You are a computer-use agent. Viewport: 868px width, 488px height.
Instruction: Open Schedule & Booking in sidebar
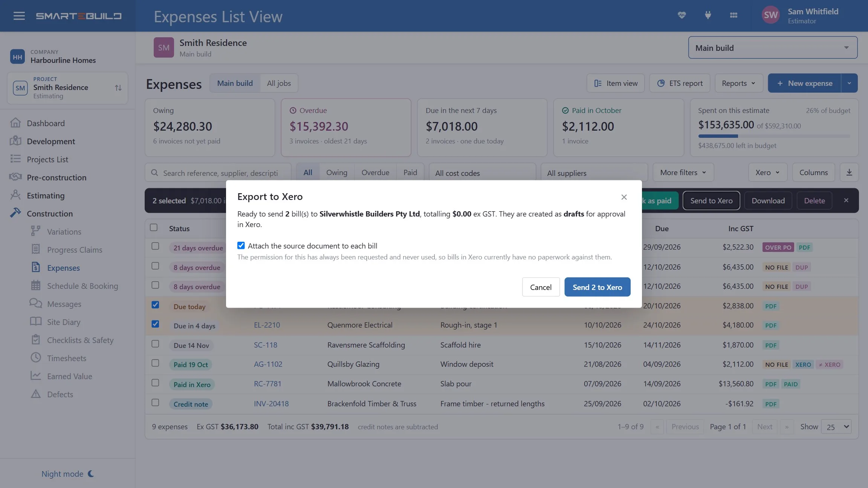coord(83,286)
